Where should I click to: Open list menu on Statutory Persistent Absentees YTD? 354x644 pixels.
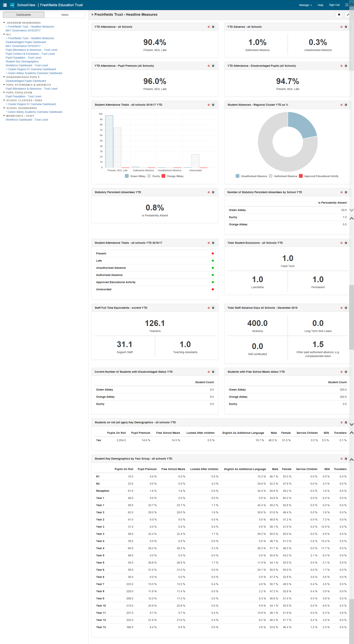[213, 193]
